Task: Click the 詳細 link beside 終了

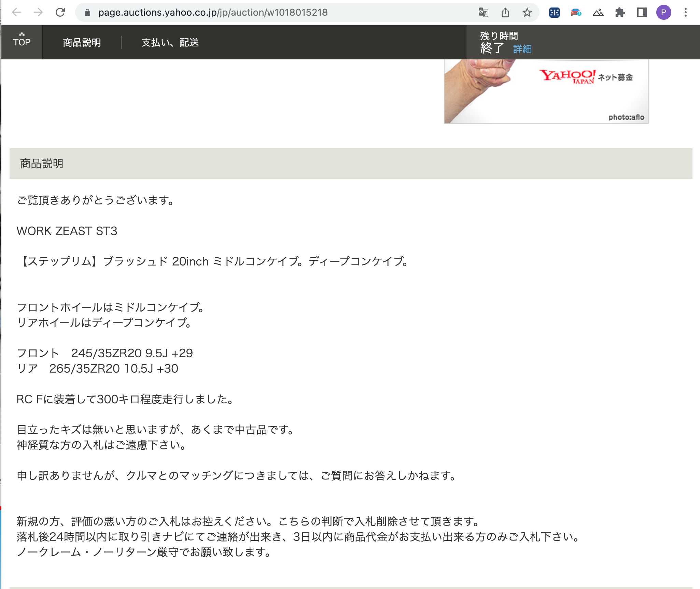Action: pos(522,49)
